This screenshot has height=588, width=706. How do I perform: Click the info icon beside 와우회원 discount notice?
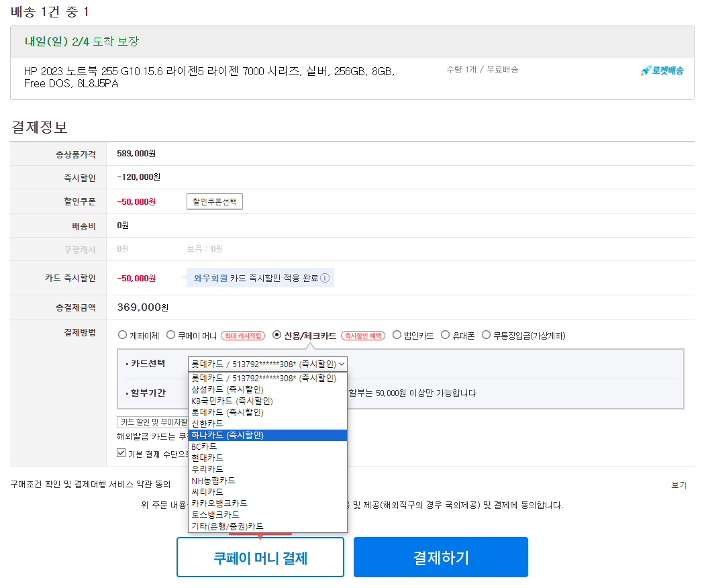[325, 277]
